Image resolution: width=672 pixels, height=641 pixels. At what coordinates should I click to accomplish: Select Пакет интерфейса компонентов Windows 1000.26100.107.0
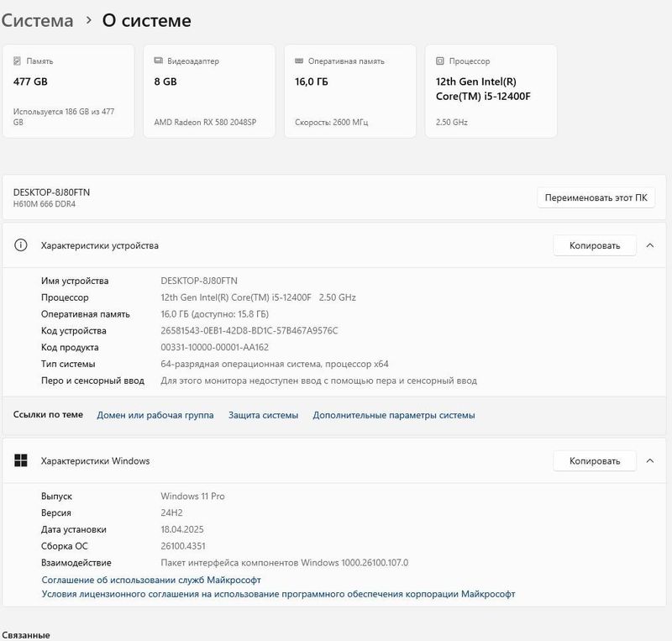[285, 563]
